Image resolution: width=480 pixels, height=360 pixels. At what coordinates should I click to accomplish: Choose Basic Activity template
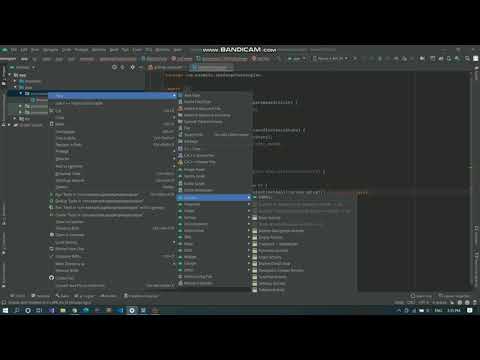[269, 218]
